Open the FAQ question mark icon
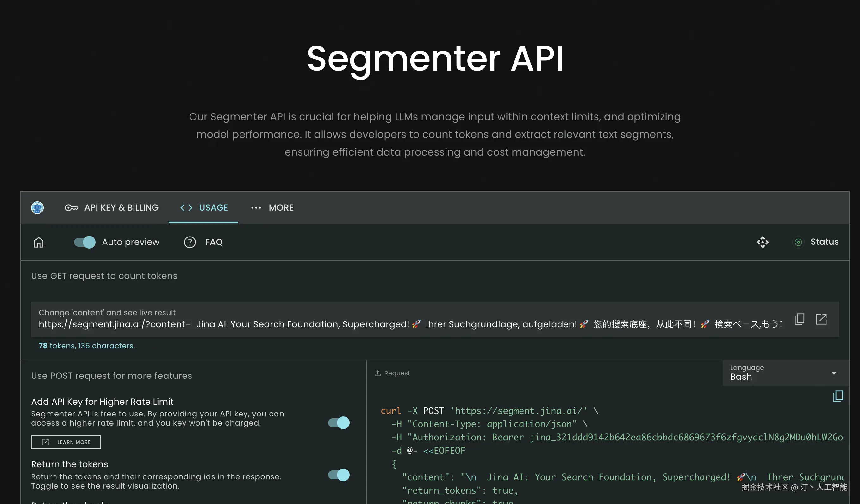This screenshot has width=860, height=504. (190, 242)
